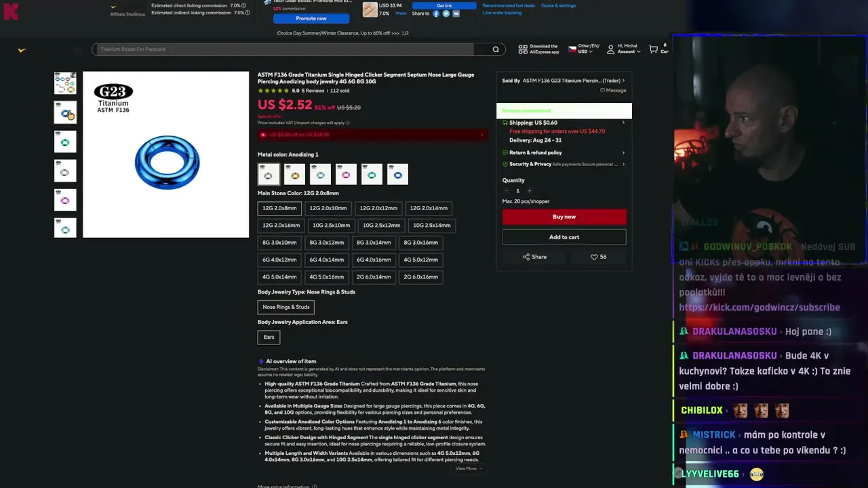The height and width of the screenshot is (488, 868).
Task: Decrease quantity with minus button
Action: [x=506, y=190]
